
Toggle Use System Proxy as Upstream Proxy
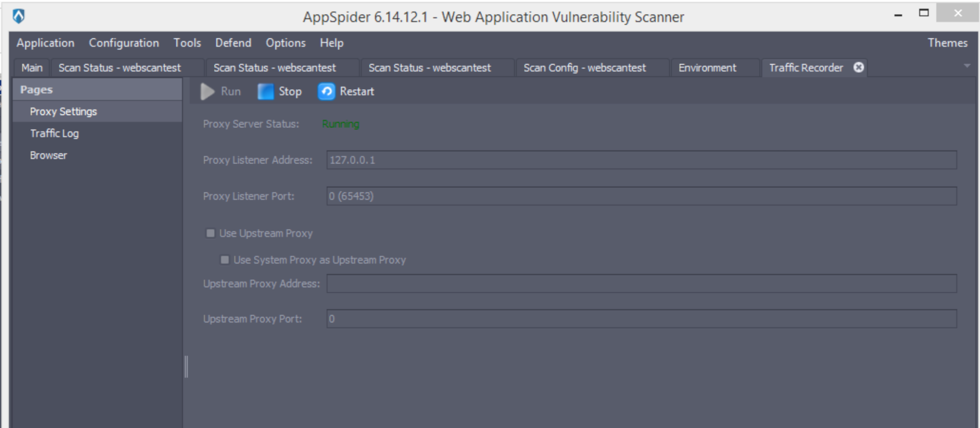pyautogui.click(x=225, y=260)
